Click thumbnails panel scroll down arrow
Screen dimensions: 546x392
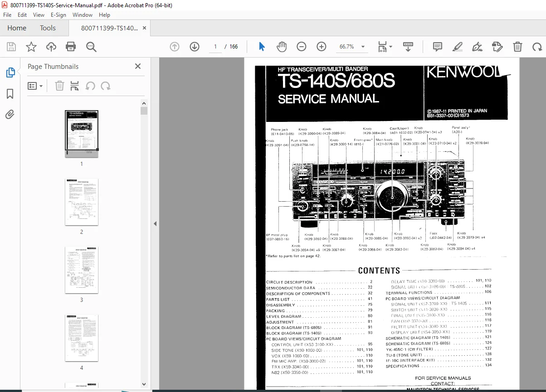[144, 384]
